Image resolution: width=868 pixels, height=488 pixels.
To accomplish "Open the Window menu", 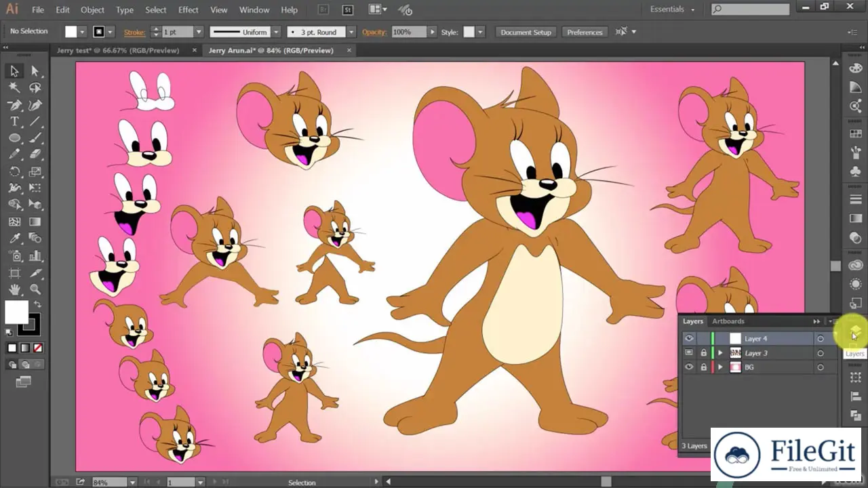I will 254,9.
